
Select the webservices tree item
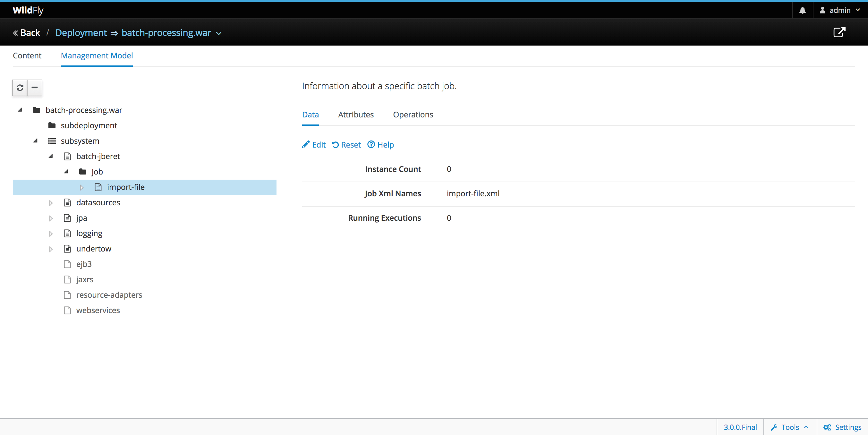click(98, 310)
